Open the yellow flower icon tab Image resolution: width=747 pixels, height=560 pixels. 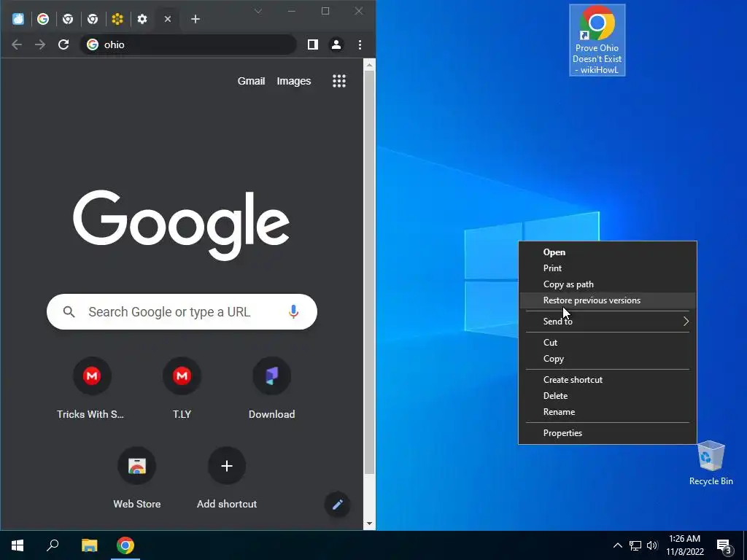coord(117,19)
